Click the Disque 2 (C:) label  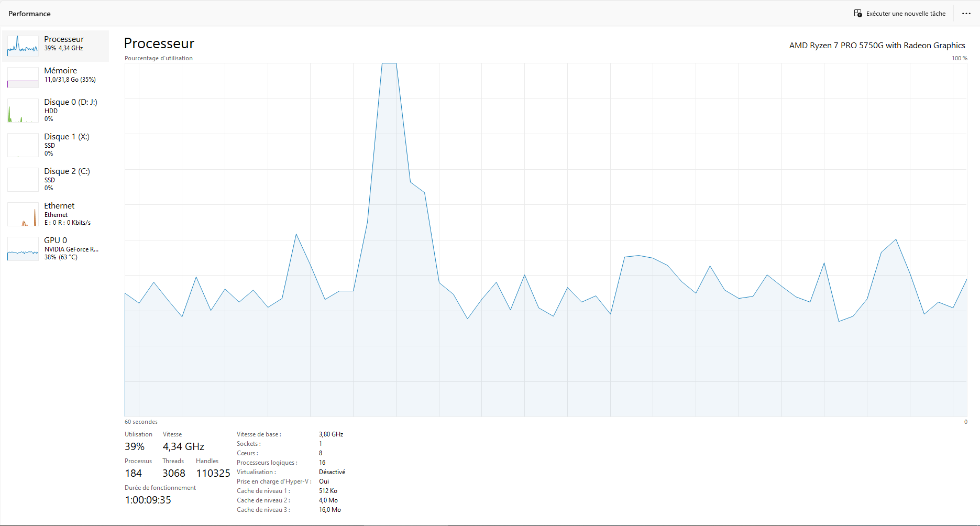tap(67, 171)
